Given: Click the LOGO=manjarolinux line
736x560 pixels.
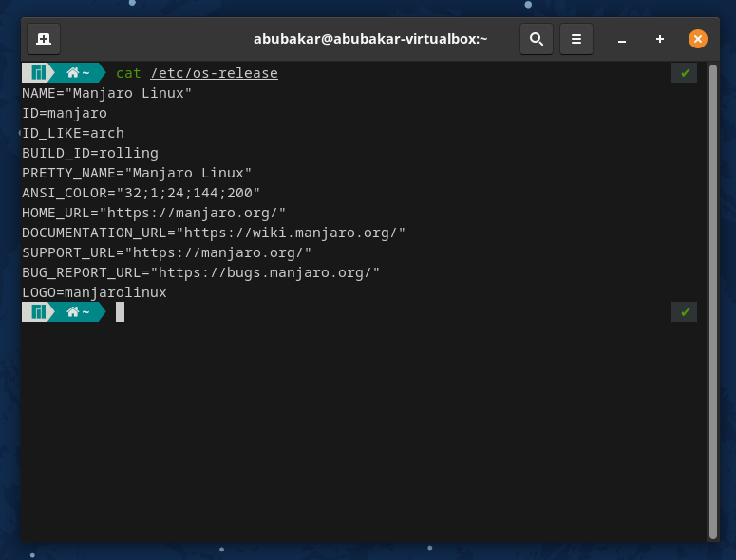Looking at the screenshot, I should tap(94, 292).
